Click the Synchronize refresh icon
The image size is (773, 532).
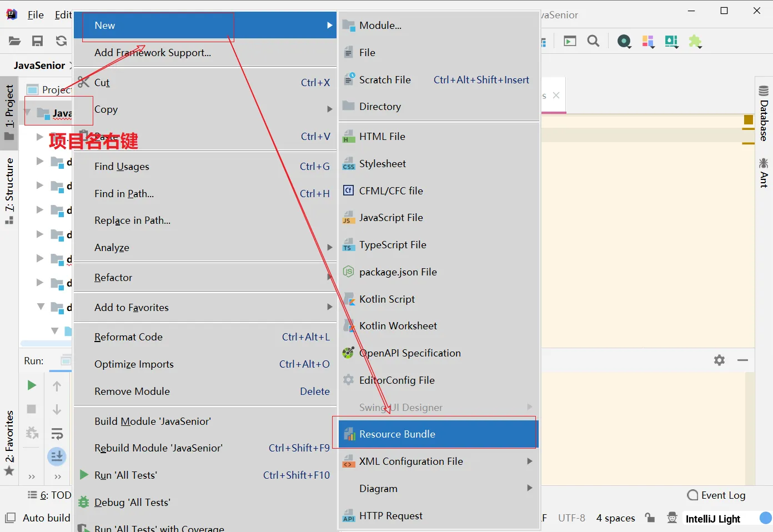pyautogui.click(x=61, y=41)
